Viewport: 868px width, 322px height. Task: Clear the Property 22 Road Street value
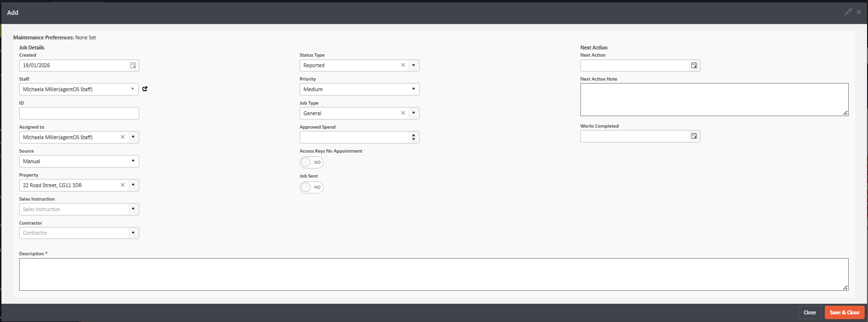[122, 185]
